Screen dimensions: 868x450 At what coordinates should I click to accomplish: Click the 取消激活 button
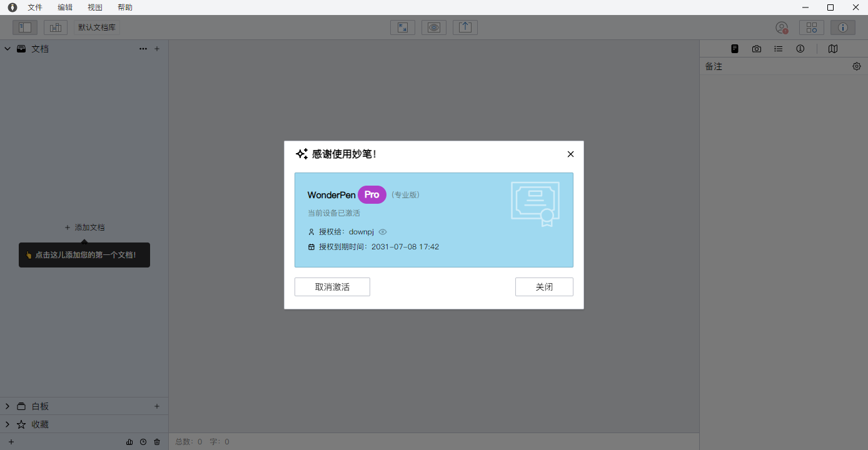pyautogui.click(x=332, y=287)
